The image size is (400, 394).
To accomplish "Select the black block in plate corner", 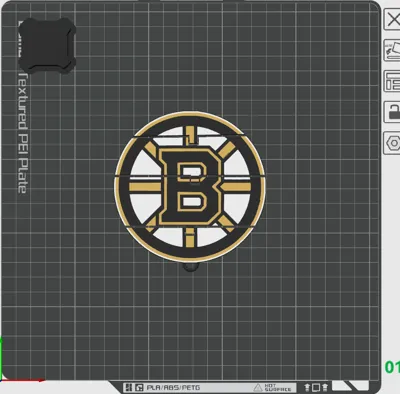I will [x=47, y=46].
